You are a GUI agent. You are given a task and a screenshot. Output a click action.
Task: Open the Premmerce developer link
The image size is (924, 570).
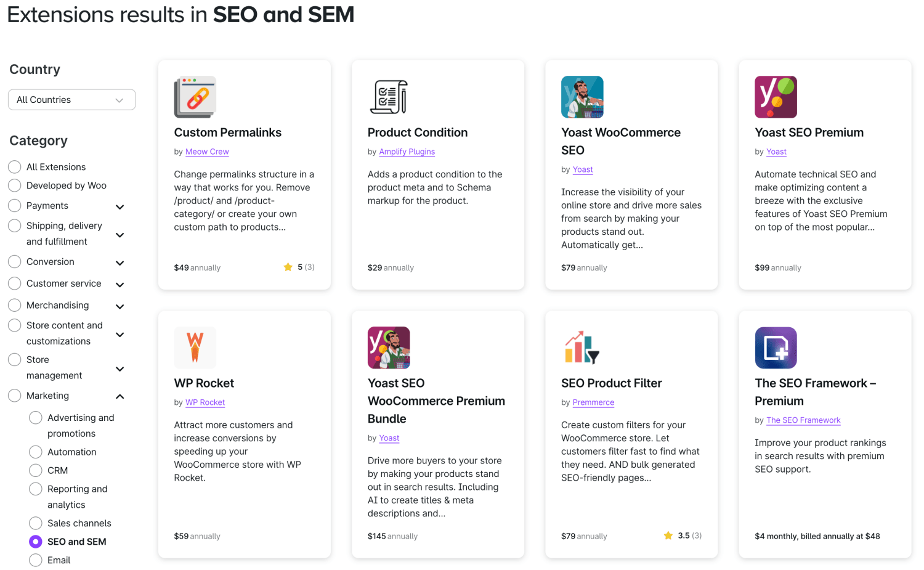click(593, 402)
